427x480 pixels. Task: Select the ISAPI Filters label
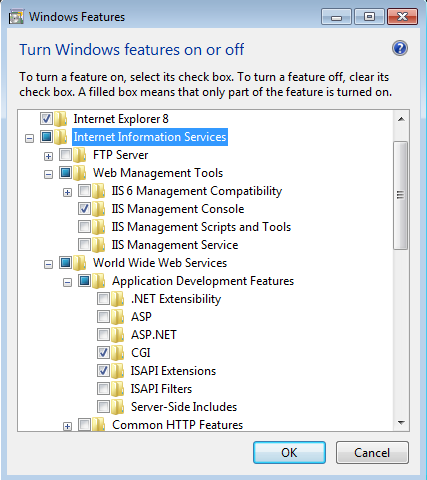pos(161,389)
